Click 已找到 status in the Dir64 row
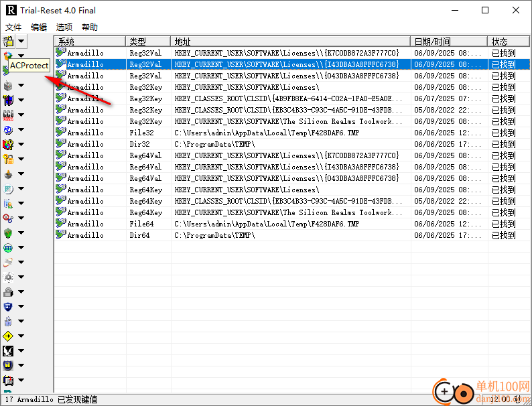532x406 pixels. [x=504, y=235]
